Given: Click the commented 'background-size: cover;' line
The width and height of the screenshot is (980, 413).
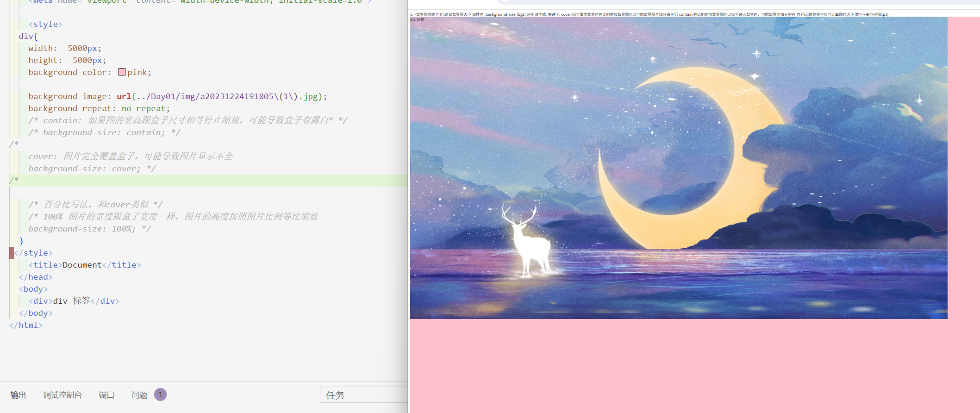Looking at the screenshot, I should (92, 169).
